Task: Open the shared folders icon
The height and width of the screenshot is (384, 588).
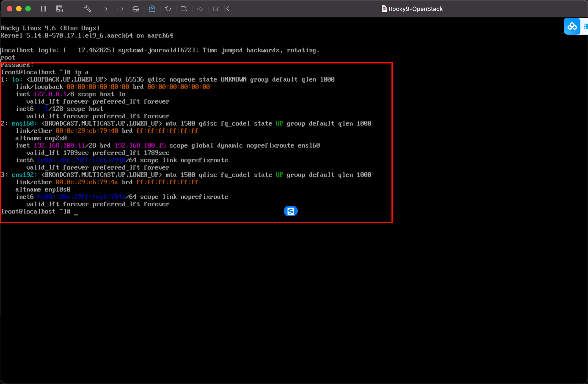Action: (x=216, y=9)
